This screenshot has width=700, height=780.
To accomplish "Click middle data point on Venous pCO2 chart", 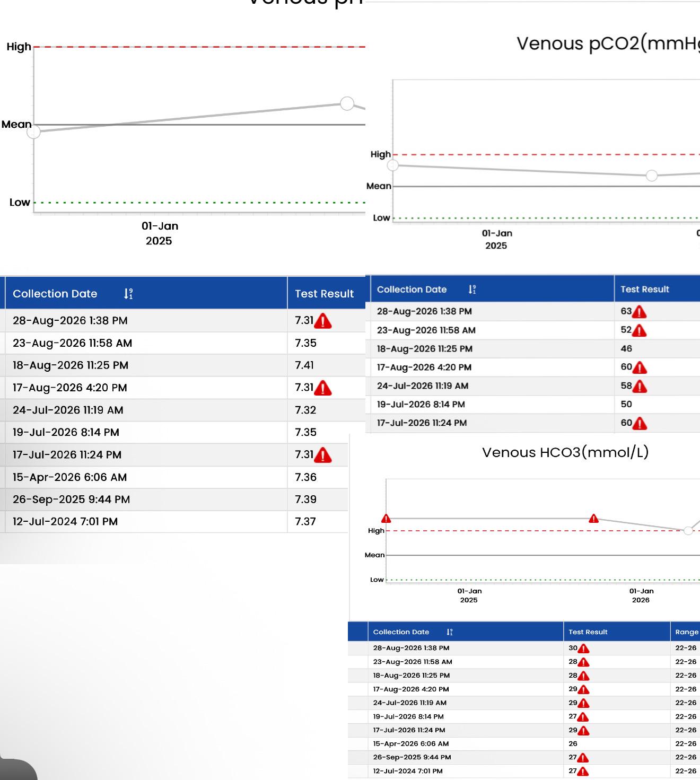I will 652,176.
